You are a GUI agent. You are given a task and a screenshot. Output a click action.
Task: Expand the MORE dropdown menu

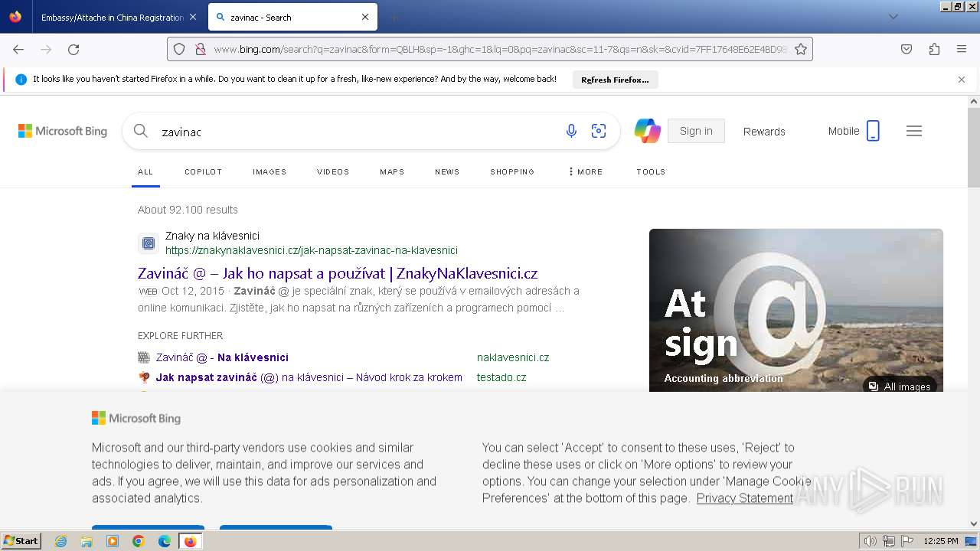point(586,171)
